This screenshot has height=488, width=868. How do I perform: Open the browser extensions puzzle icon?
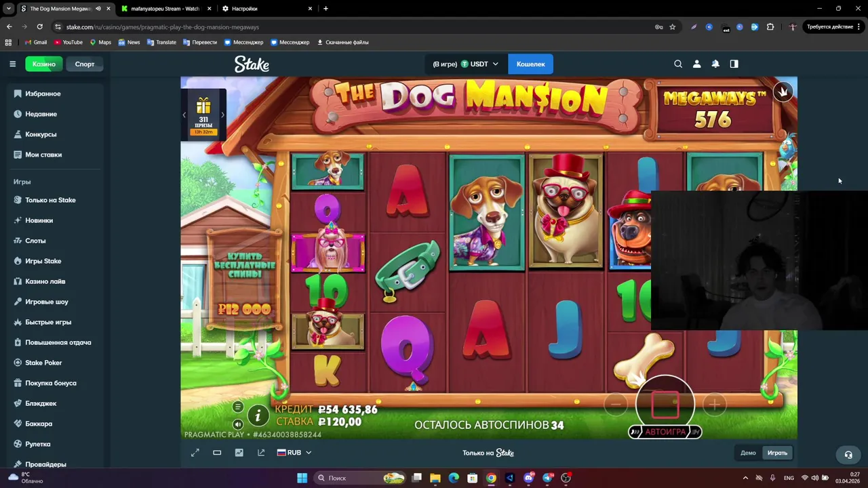(x=770, y=27)
